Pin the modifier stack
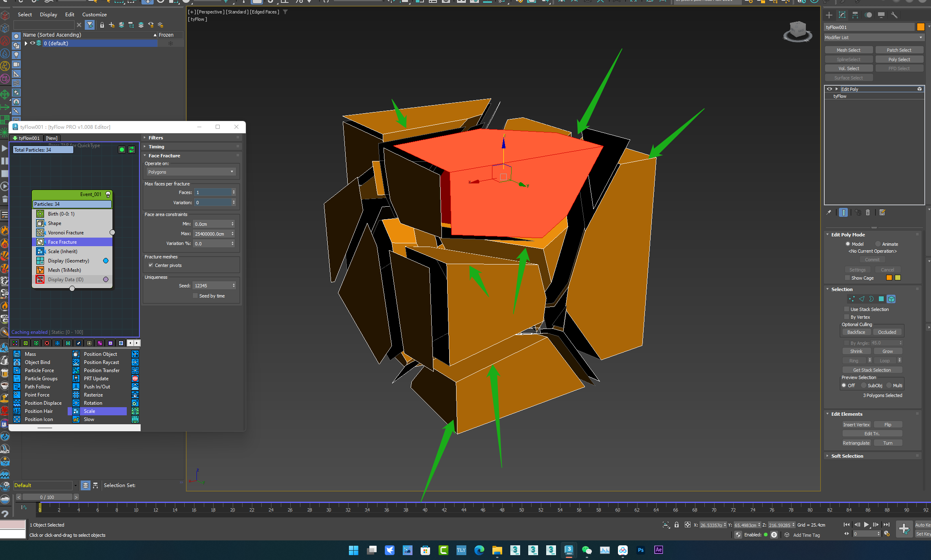The height and width of the screenshot is (560, 931). (x=829, y=212)
